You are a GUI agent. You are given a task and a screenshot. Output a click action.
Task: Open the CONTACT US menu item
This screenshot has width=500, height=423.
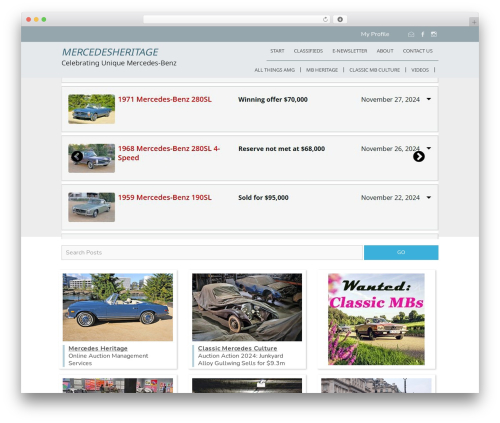coord(418,51)
